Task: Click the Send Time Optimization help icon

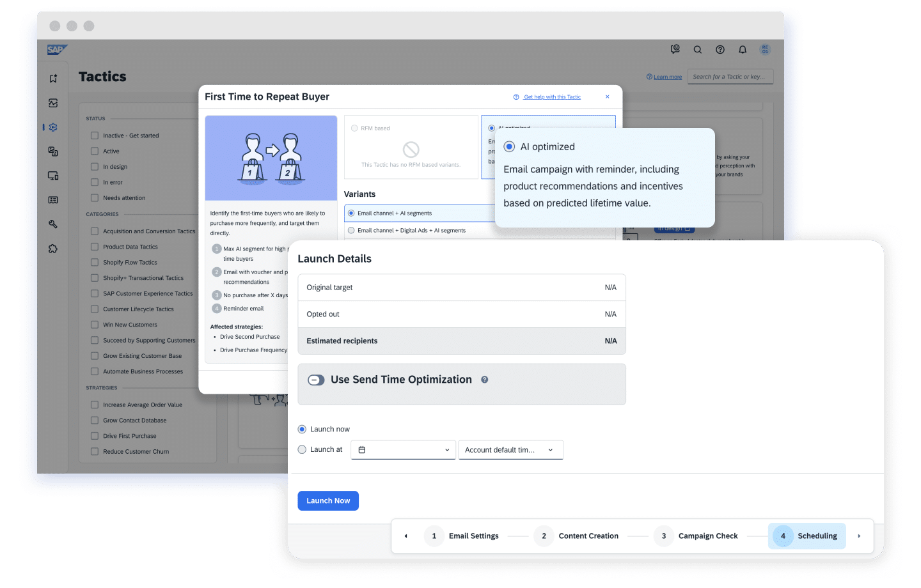Action: (x=485, y=380)
